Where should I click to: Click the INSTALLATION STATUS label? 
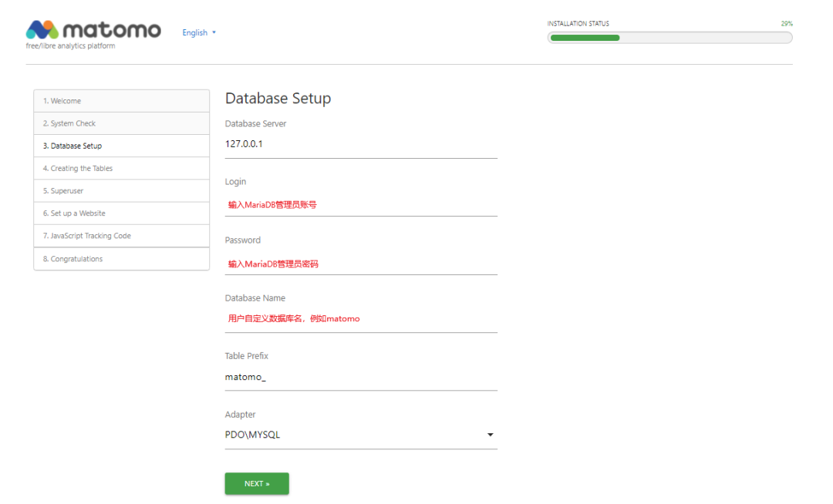point(578,24)
